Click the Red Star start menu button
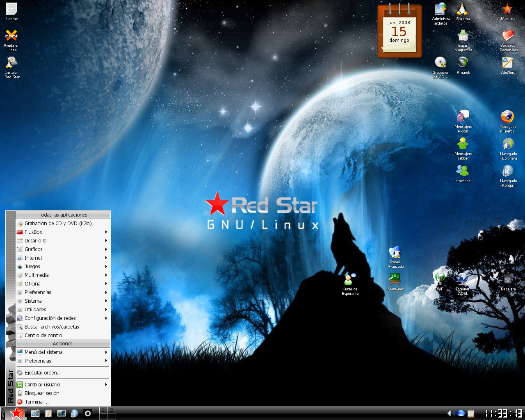 [x=17, y=413]
